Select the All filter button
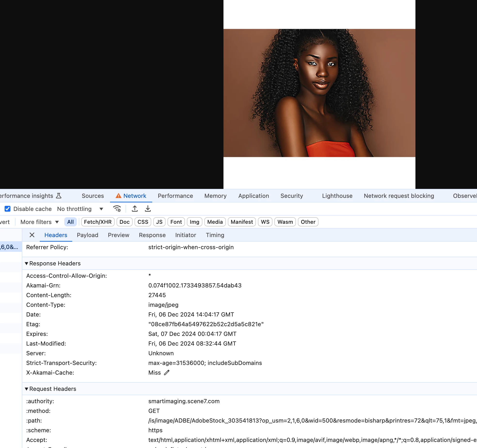The image size is (477, 448). tap(70, 222)
